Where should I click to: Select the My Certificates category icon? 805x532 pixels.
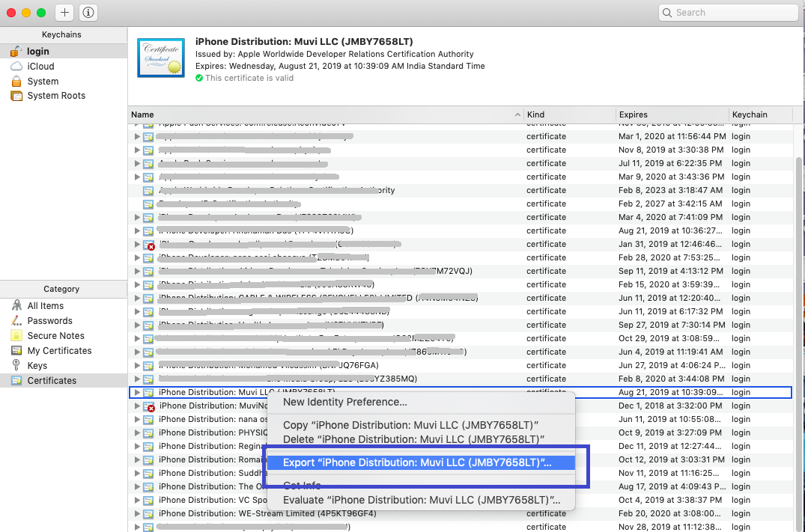tap(16, 350)
